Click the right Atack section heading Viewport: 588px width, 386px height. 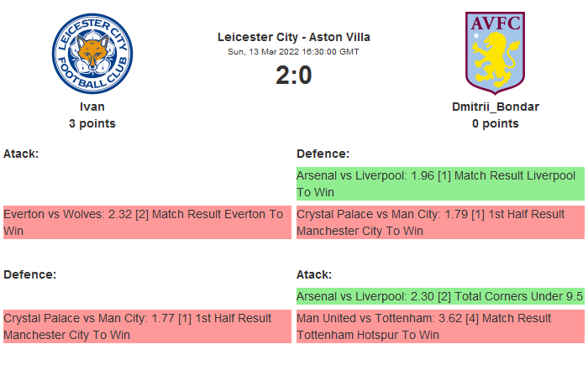314,274
